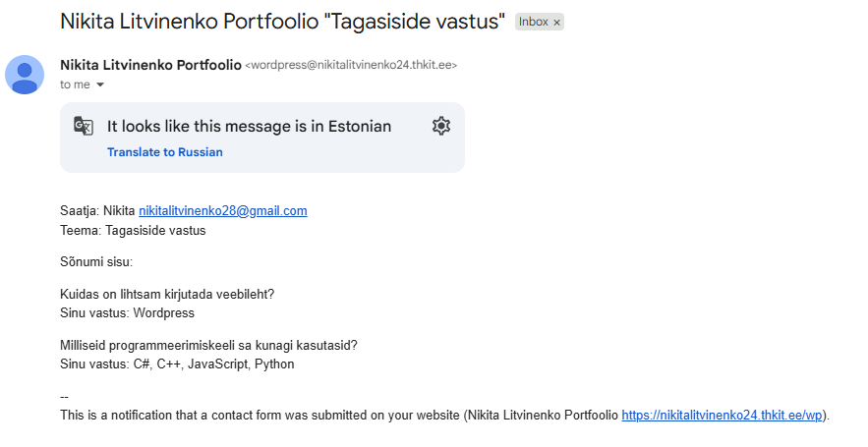Screen dimensions: 868x447
Task: Click the "Sõnumi sisu:" line
Action: 96,262
